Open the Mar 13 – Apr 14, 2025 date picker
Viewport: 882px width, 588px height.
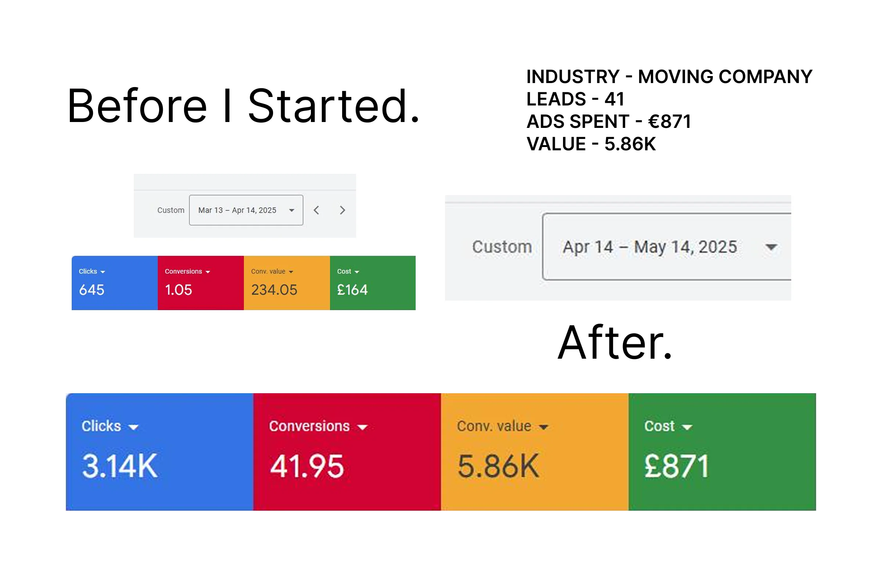coord(245,210)
